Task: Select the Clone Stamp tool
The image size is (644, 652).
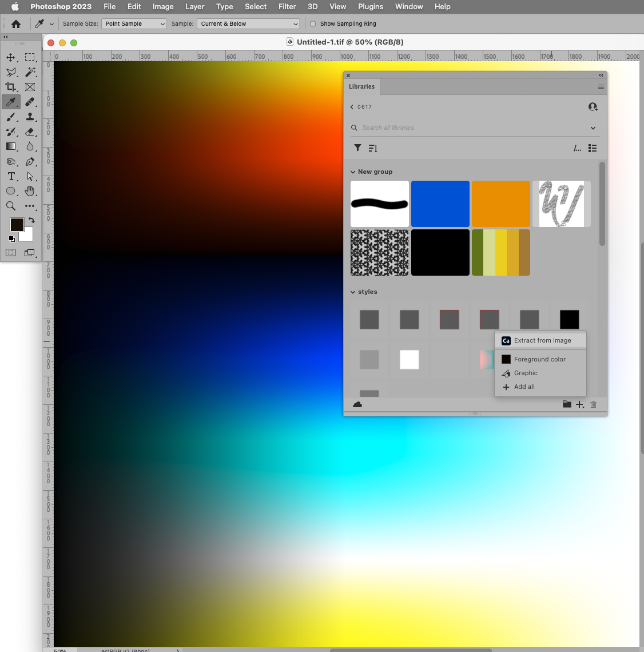Action: 30,116
